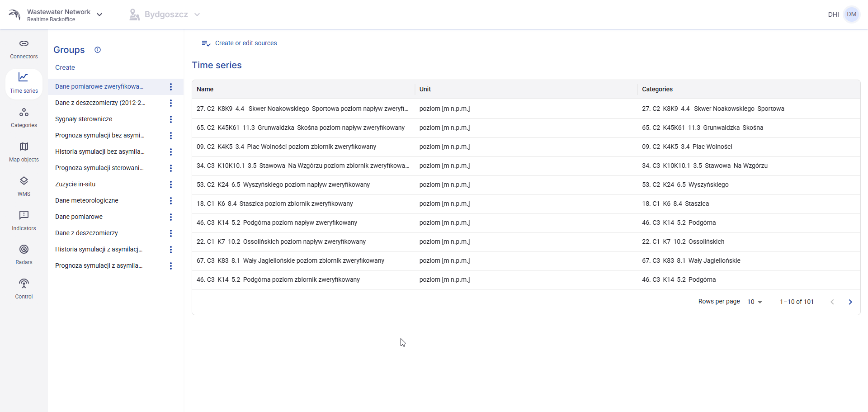Open row 65. C2_K45K61_11.3_Grunwaldzka_Skośna poziom napływ
This screenshot has width=868, height=412.
pyautogui.click(x=526, y=128)
